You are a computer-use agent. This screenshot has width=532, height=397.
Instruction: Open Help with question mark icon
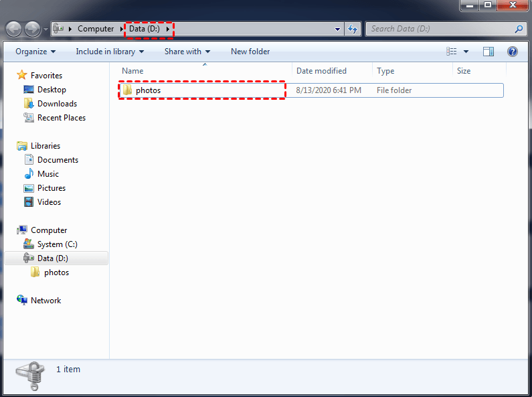click(513, 52)
